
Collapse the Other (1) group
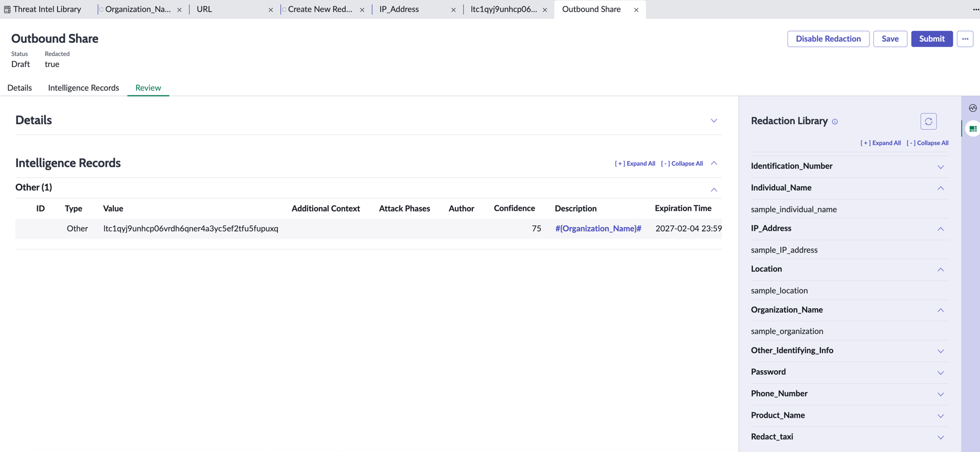click(714, 190)
